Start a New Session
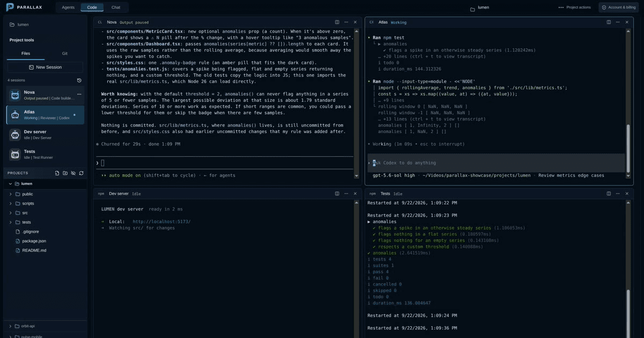The height and width of the screenshot is (338, 644). pyautogui.click(x=45, y=67)
